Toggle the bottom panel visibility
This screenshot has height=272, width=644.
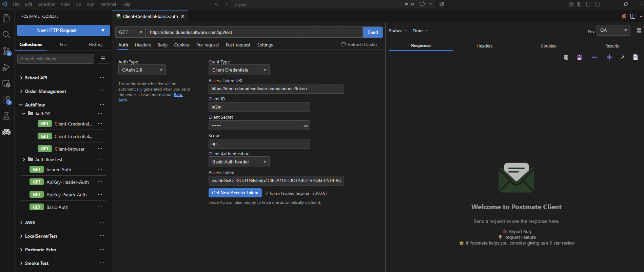point(589,4)
